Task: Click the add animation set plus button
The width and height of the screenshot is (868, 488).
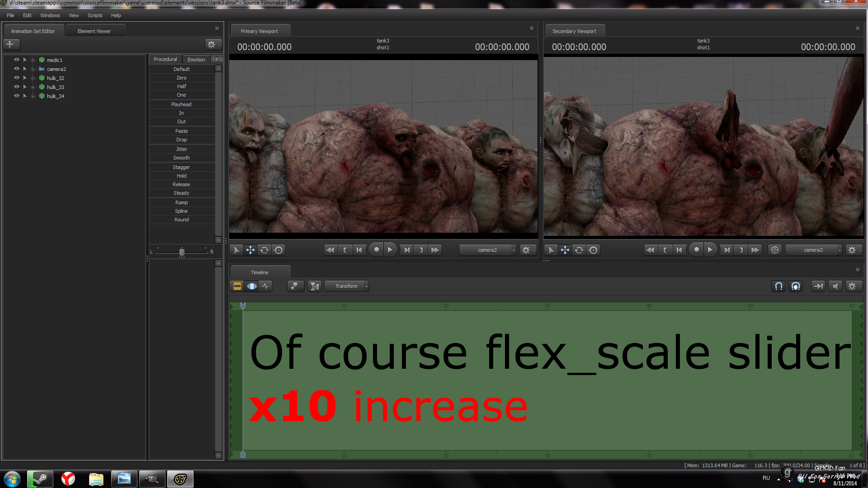Action: click(x=11, y=44)
